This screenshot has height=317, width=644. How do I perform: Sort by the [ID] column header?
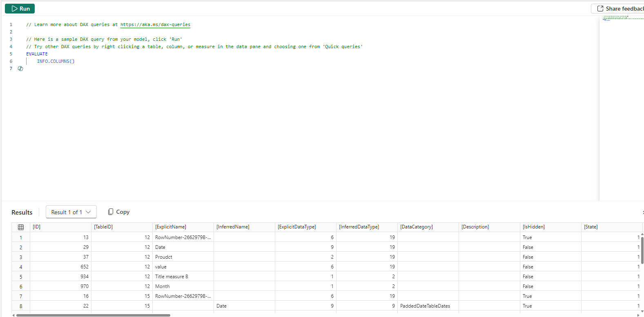pos(60,227)
